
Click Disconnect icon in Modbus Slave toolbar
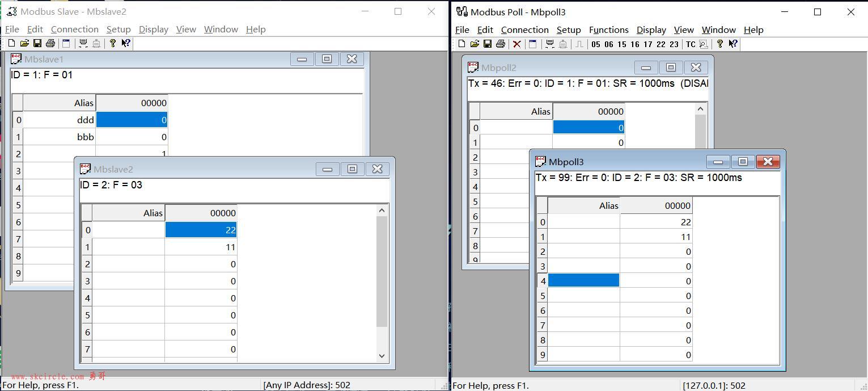click(x=96, y=43)
